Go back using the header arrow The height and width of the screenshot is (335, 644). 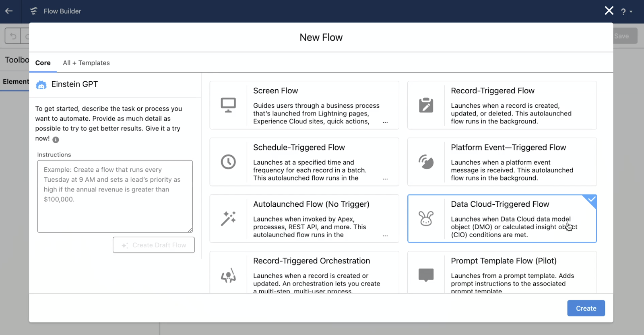(x=9, y=11)
